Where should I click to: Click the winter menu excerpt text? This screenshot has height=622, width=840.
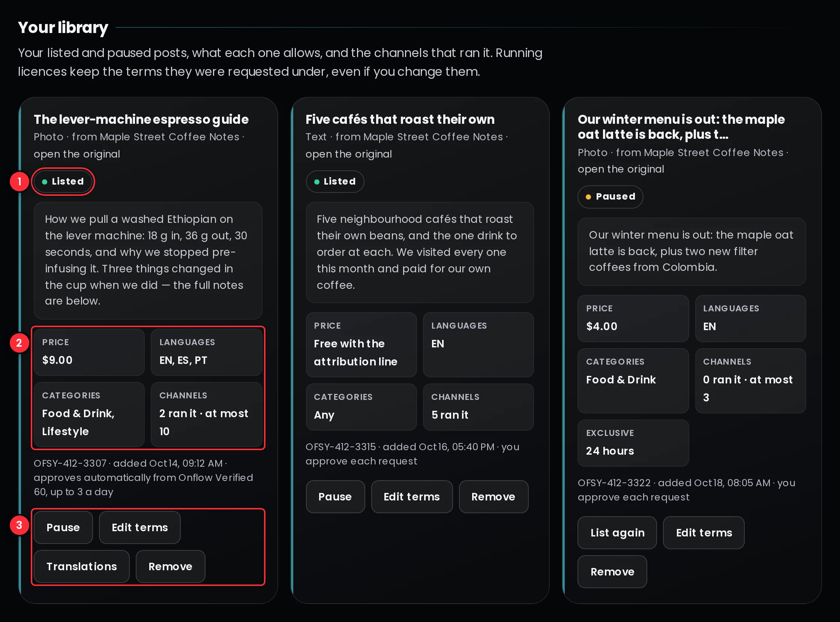point(691,251)
